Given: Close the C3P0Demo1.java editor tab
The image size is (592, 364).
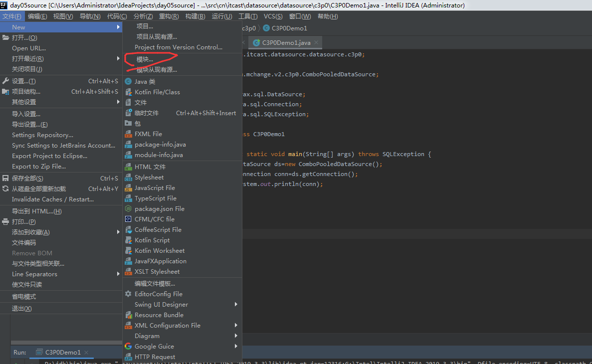Looking at the screenshot, I should click(316, 43).
